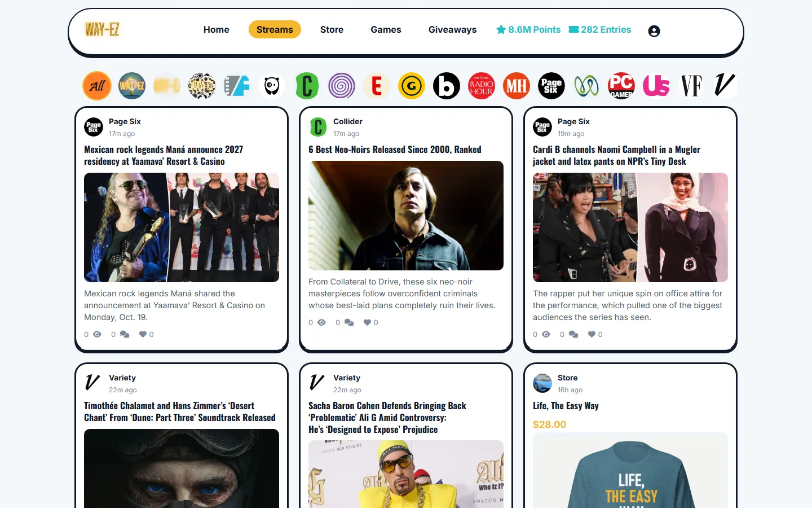Read the Cardi B Mugler jacket headline
This screenshot has height=508, width=812.
616,155
